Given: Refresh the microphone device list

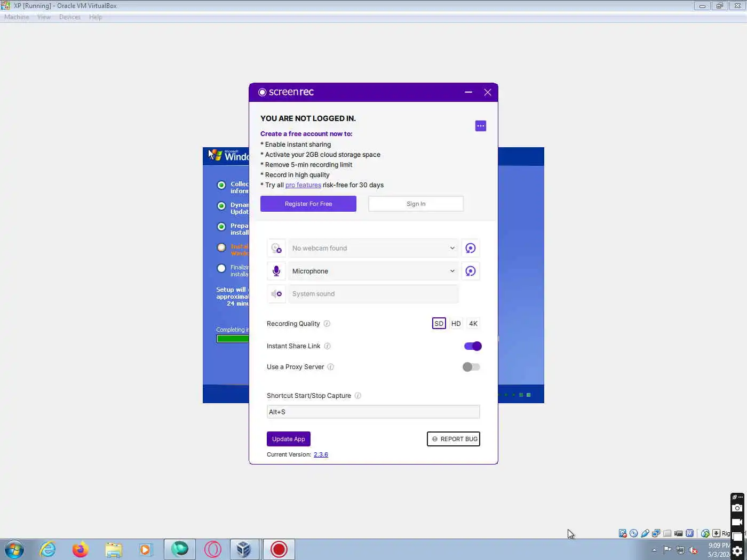Looking at the screenshot, I should [x=471, y=271].
